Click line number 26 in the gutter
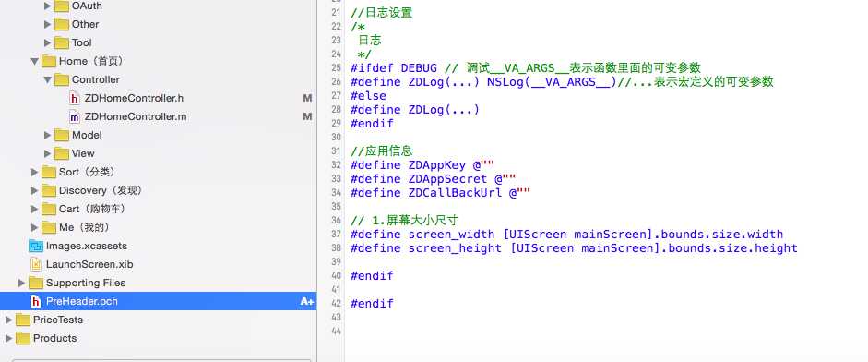This screenshot has width=868, height=362. 336,82
